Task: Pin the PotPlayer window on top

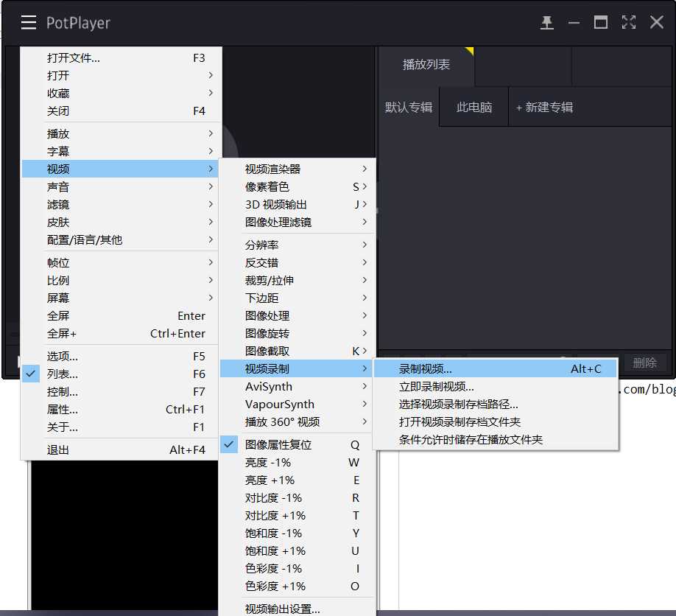Action: click(x=546, y=22)
